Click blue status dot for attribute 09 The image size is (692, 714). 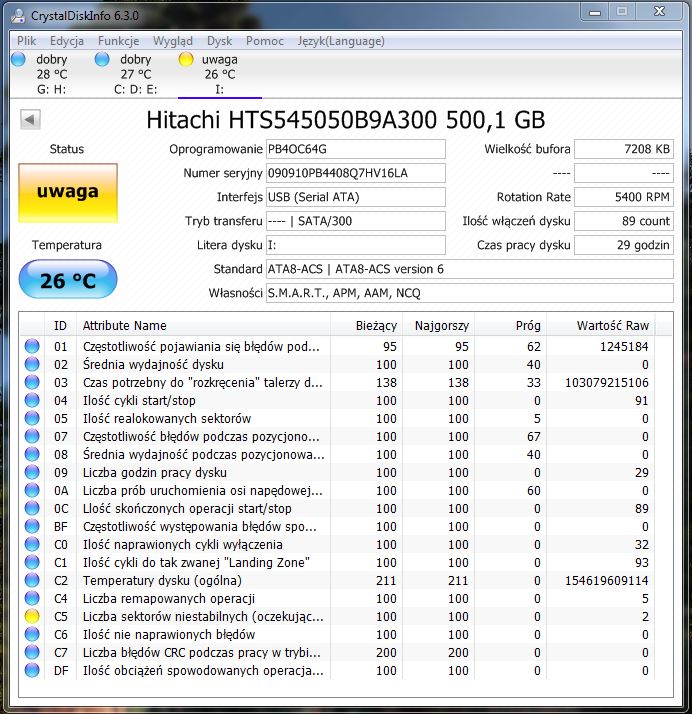[x=32, y=472]
